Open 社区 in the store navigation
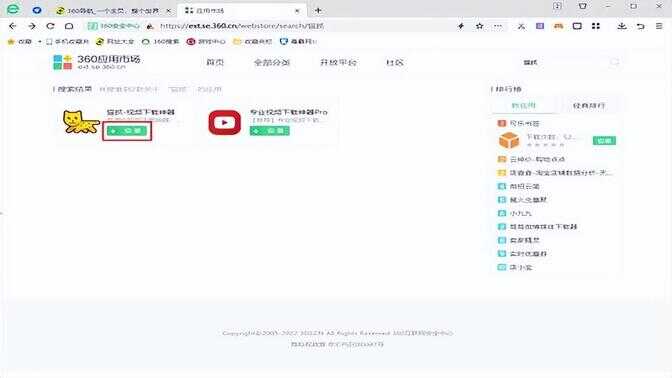The width and height of the screenshot is (672, 378). pyautogui.click(x=394, y=63)
